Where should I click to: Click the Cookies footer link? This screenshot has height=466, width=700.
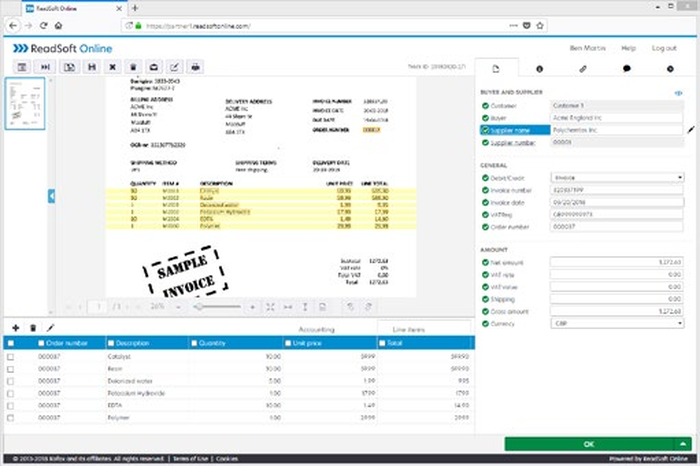(227, 458)
